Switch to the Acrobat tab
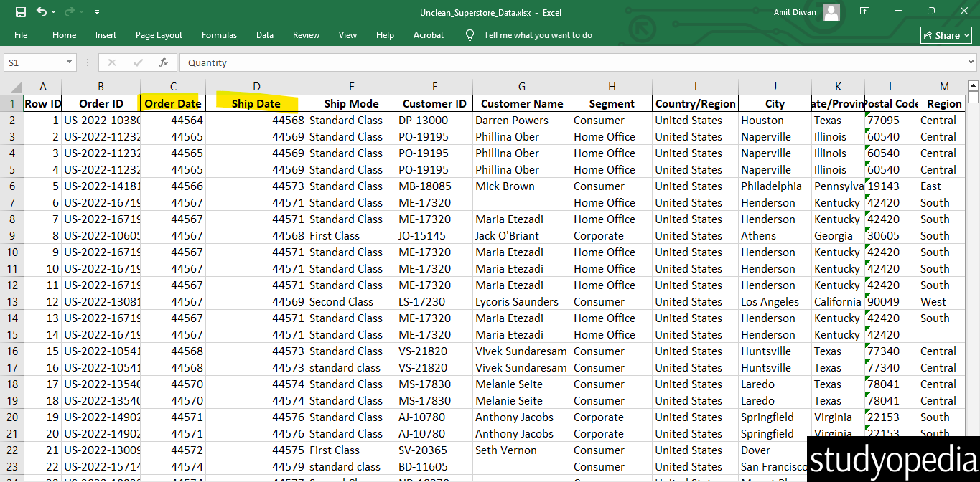The image size is (980, 482). [428, 34]
